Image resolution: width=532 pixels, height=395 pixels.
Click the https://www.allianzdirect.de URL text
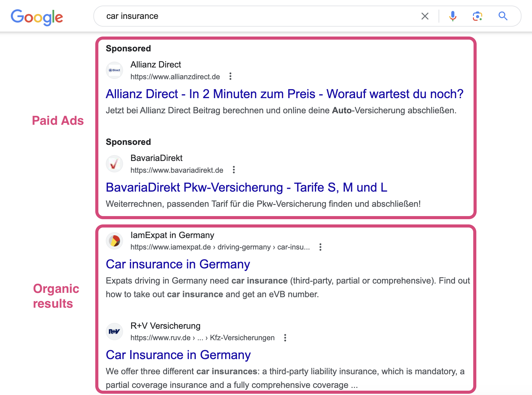175,77
